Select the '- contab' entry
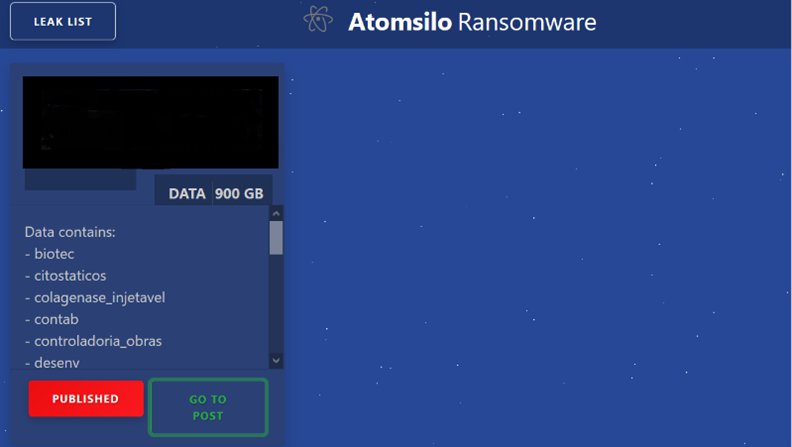Screen dimensions: 792x447 tap(52, 319)
